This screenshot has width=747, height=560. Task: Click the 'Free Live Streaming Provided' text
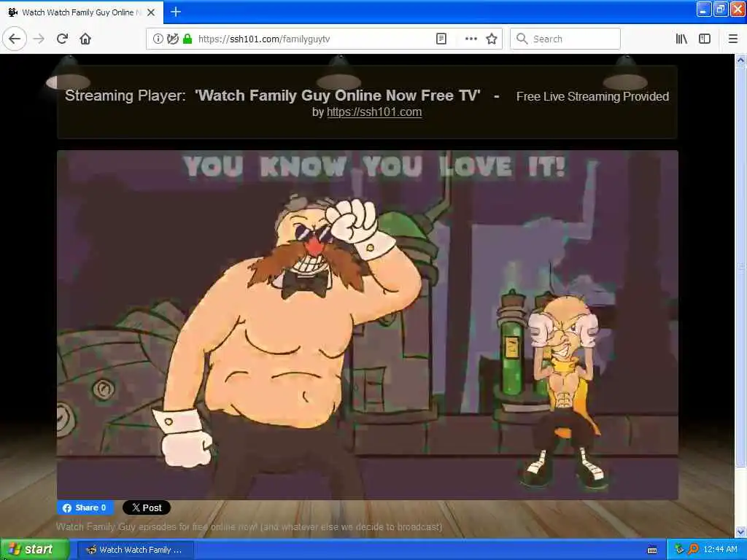[x=592, y=96]
